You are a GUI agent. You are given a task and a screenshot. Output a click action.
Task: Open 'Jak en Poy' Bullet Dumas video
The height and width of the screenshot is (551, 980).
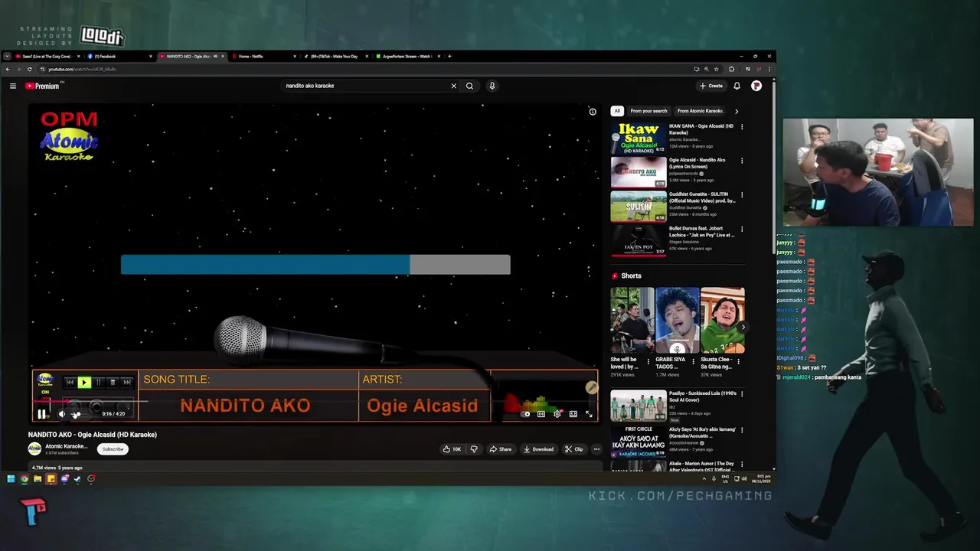(639, 240)
